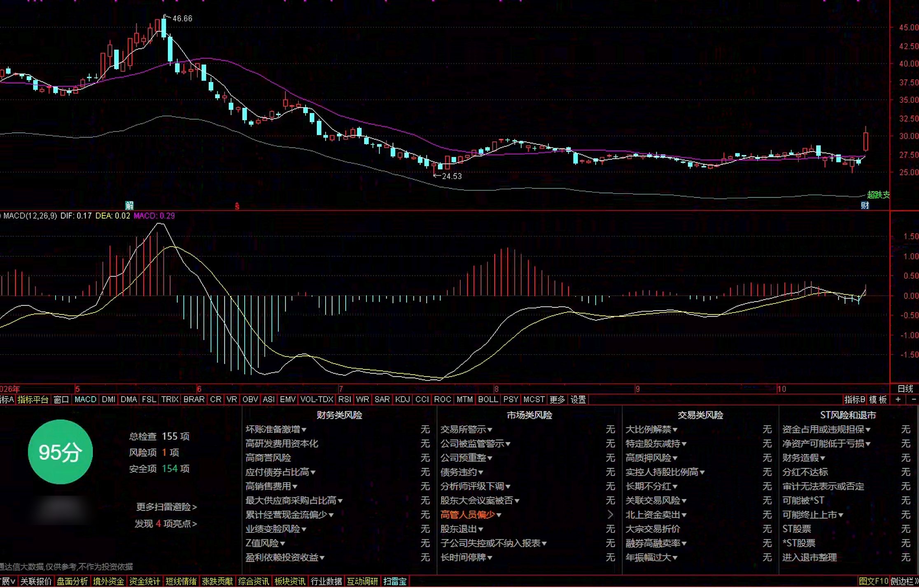Click the 日线 period selector

(x=905, y=388)
